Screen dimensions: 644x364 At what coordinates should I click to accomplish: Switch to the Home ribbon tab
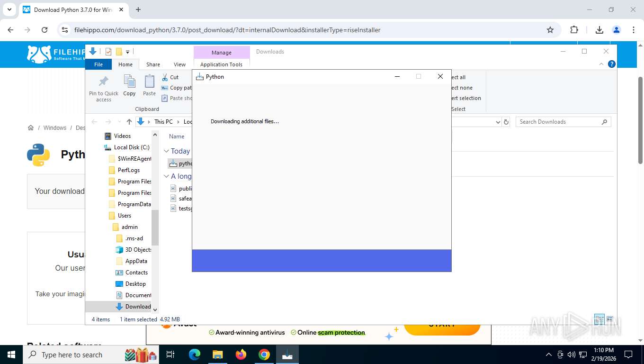coord(125,64)
